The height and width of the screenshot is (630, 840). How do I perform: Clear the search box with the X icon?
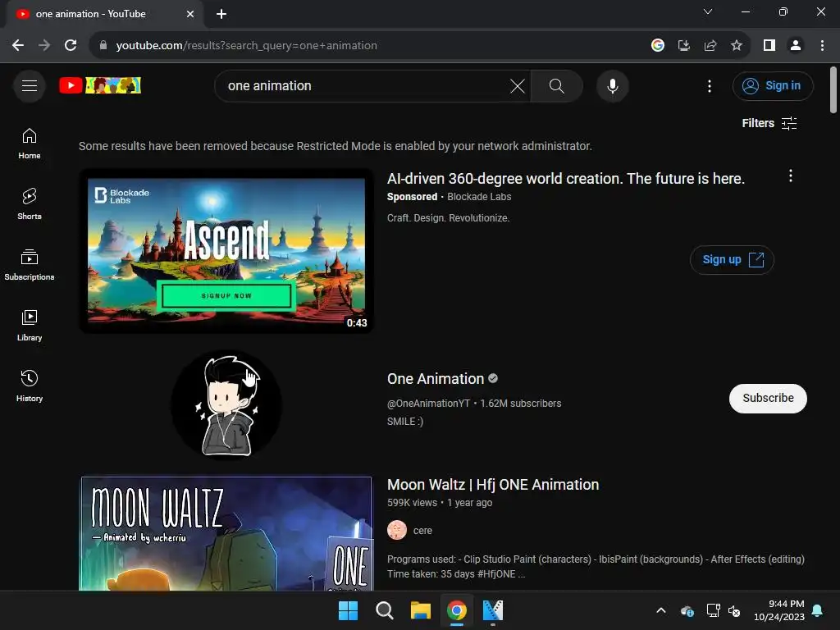tap(518, 85)
